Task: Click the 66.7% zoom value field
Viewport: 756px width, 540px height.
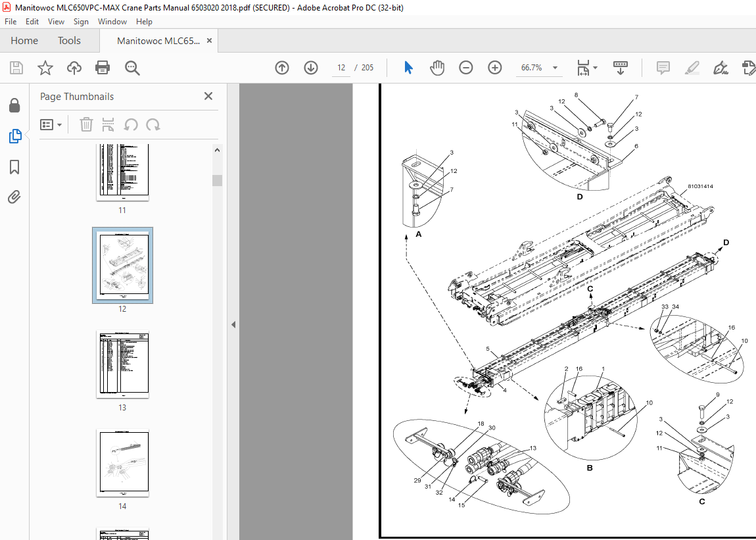Action: tap(531, 68)
